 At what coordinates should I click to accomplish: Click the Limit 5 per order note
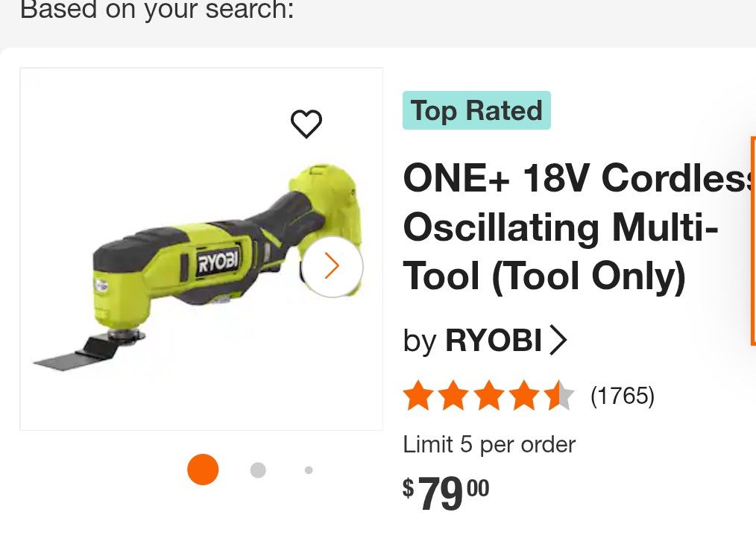489,445
